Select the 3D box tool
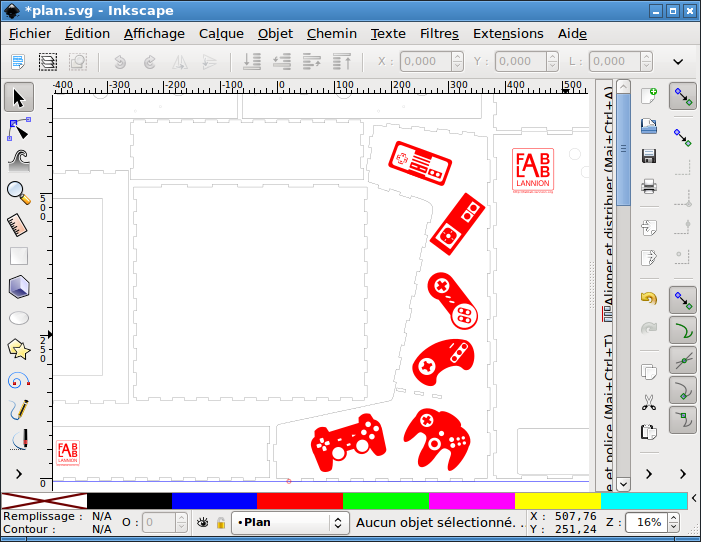Image resolution: width=701 pixels, height=542 pixels. pyautogui.click(x=19, y=287)
